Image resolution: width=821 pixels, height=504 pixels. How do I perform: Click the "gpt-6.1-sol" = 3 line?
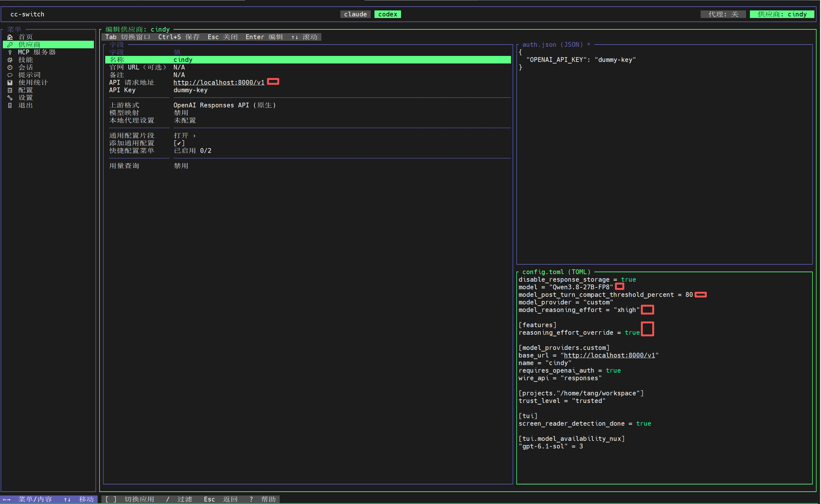[550, 446]
